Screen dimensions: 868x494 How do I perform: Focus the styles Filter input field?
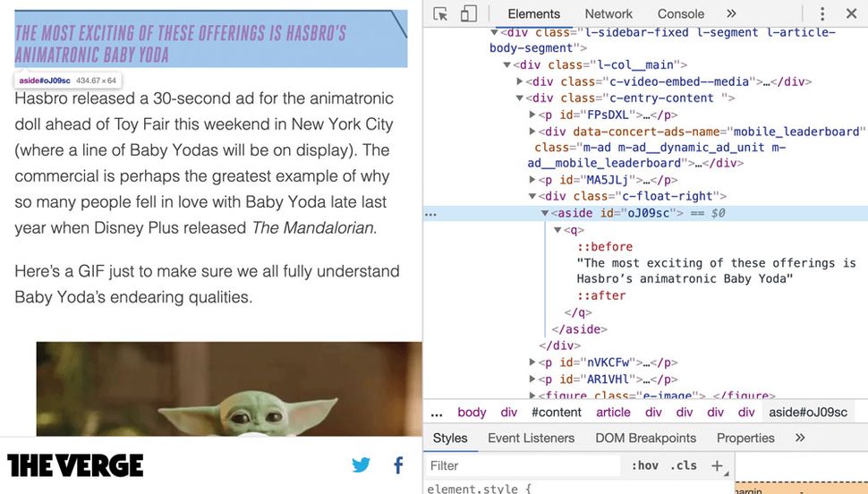(x=523, y=465)
